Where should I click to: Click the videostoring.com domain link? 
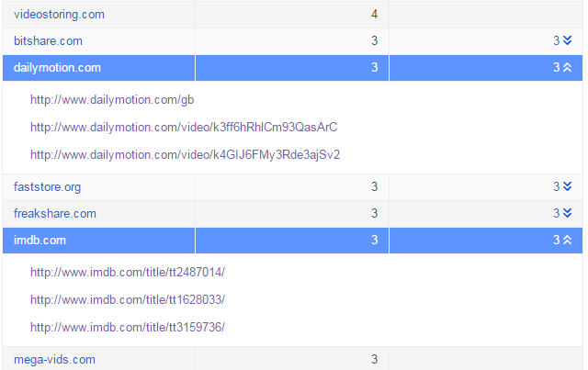point(59,15)
